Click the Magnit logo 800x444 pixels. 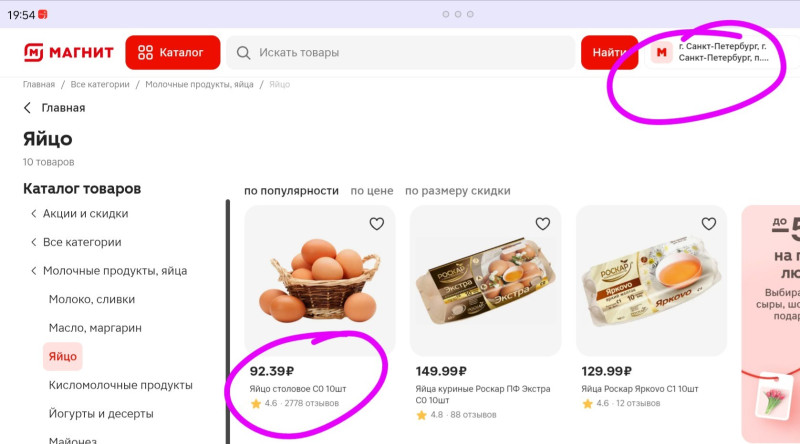[68, 52]
